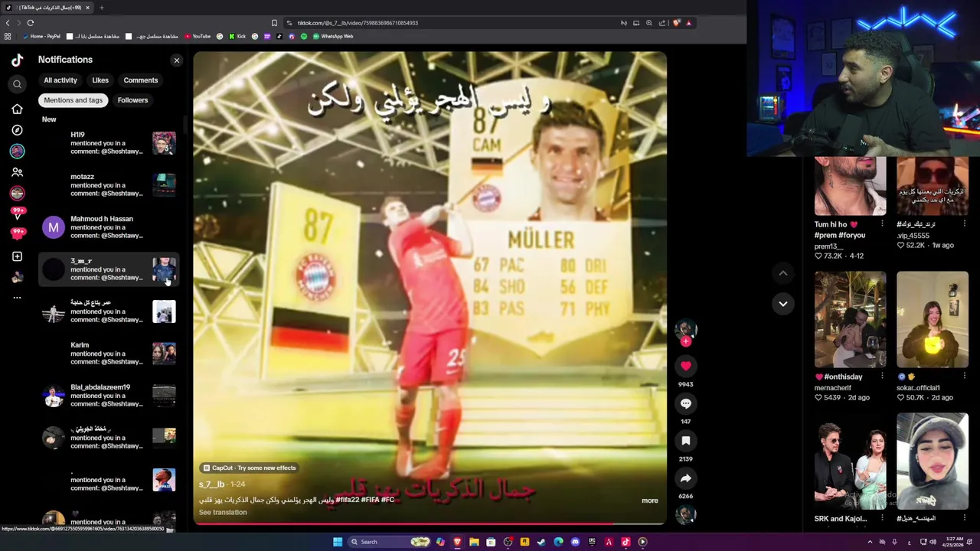
Task: Open video comments bubble icon
Action: [686, 403]
